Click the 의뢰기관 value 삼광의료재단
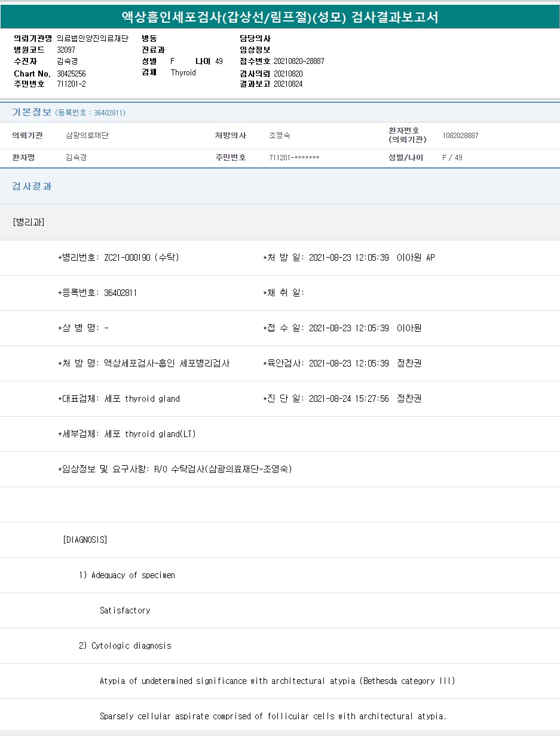560x736 pixels. pyautogui.click(x=87, y=136)
